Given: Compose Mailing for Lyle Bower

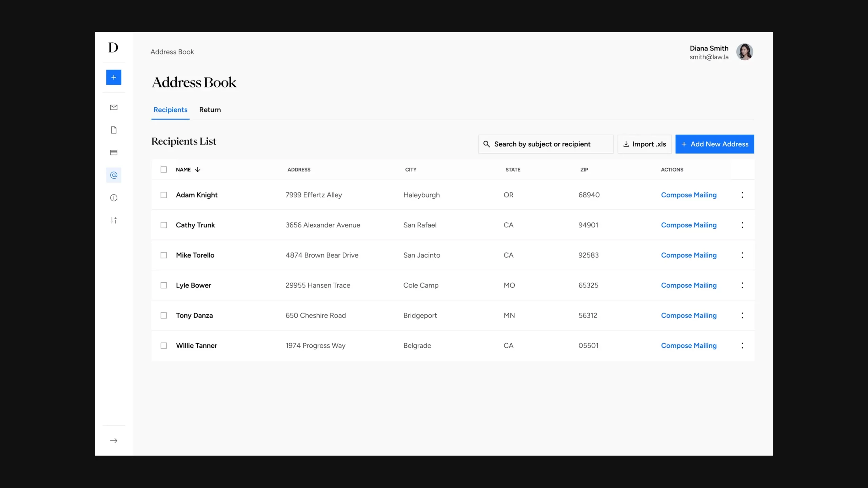Looking at the screenshot, I should (x=689, y=285).
